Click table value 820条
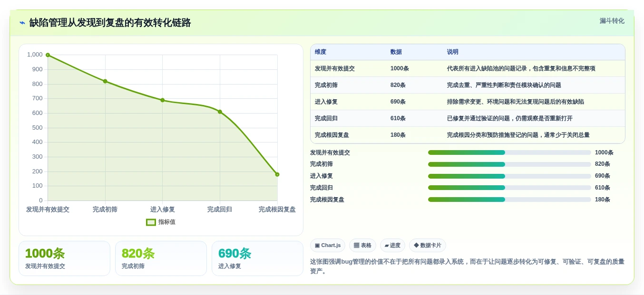Screen dimensions: 644x295 (398, 85)
